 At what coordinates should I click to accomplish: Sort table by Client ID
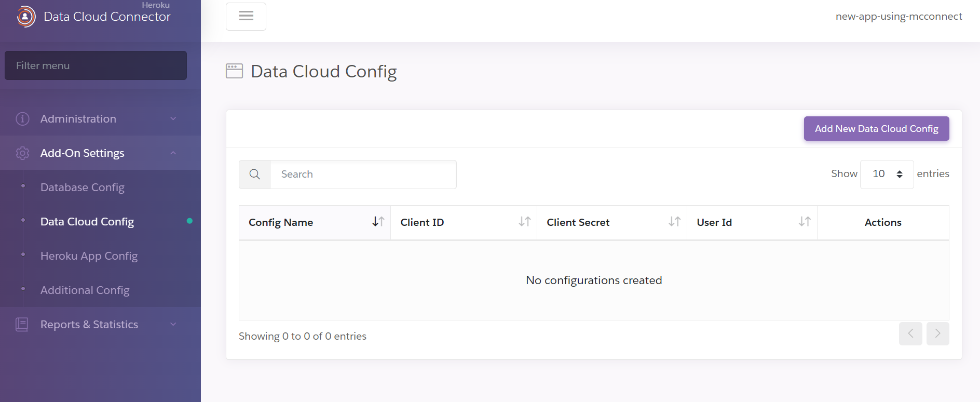pos(525,222)
